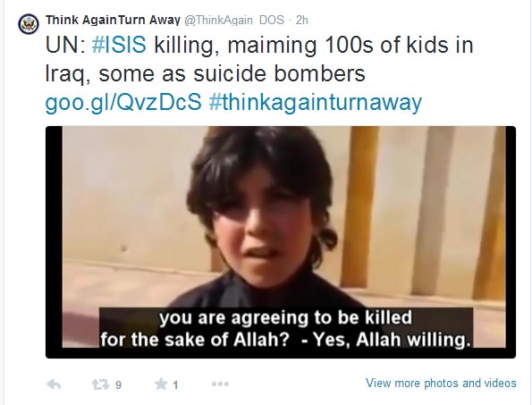Open the more options ellipsis icon
This screenshot has height=405, width=532.
click(x=220, y=384)
